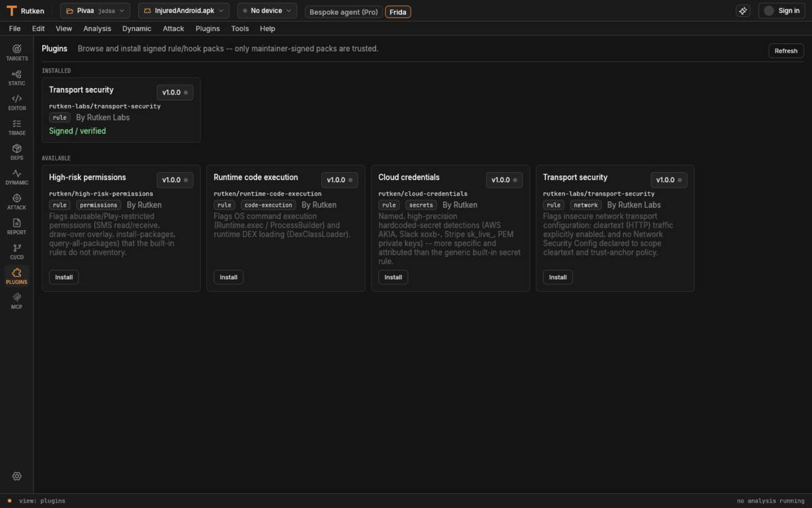Click Signed / verified status text
The height and width of the screenshot is (508, 812).
point(78,131)
